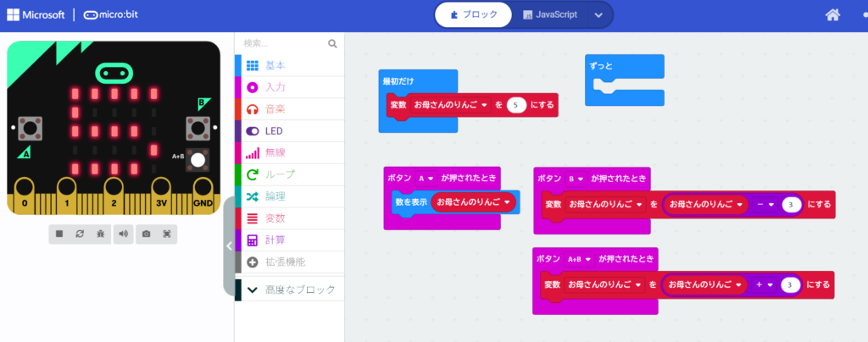
Task: Click simulator pin 0
Action: click(x=25, y=195)
